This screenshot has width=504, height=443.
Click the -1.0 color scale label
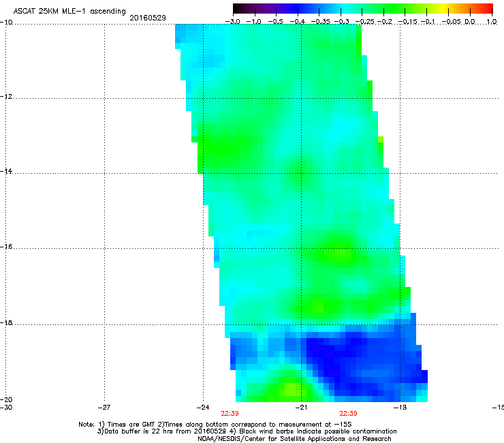[254, 22]
